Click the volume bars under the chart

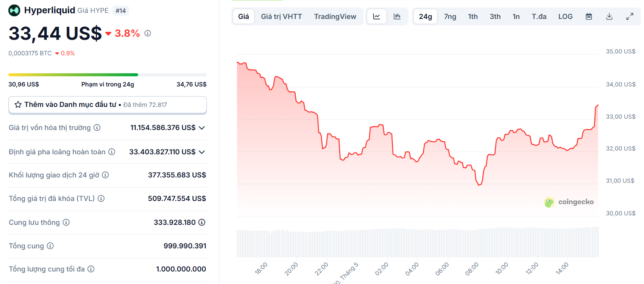click(418, 243)
